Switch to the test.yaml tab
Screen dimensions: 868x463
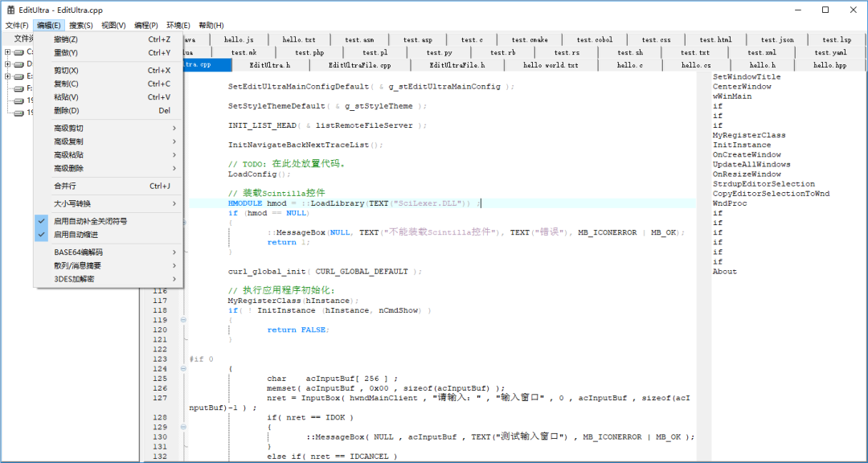(829, 52)
